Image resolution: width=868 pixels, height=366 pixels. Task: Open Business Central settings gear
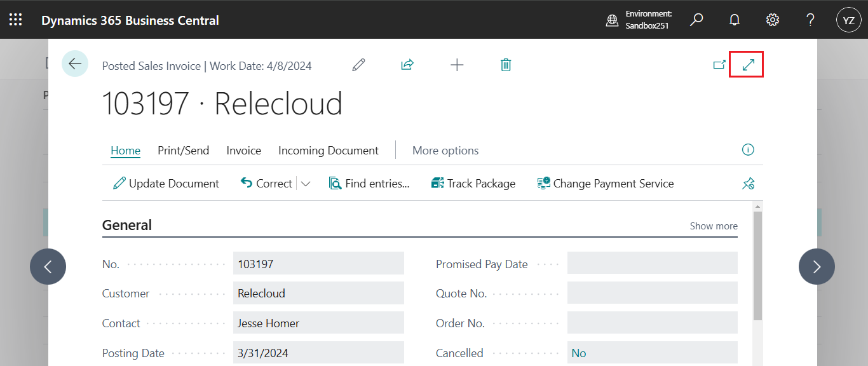tap(772, 20)
